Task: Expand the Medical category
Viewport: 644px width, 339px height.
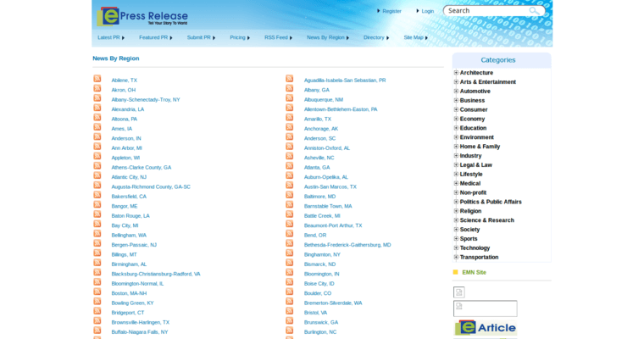Action: pos(456,183)
